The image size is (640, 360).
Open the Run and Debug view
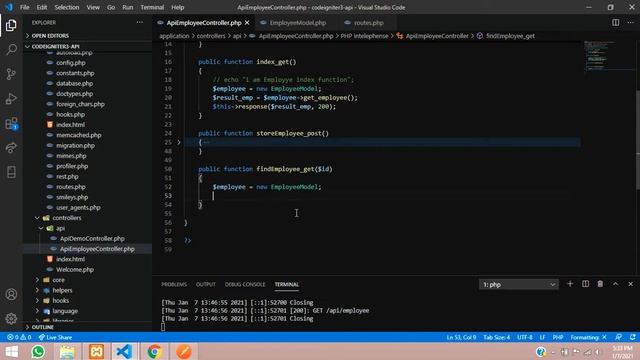[x=11, y=99]
